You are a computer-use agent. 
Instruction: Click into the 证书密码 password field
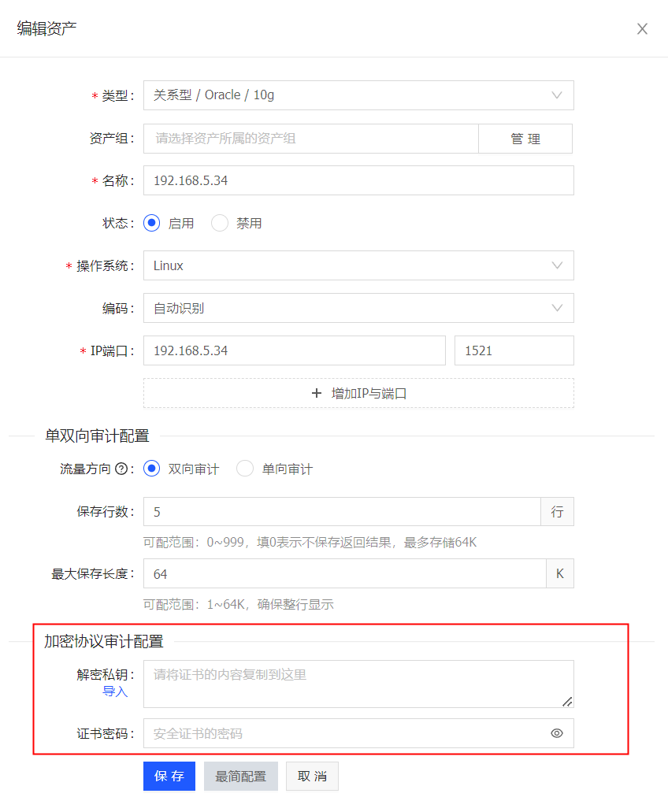click(x=358, y=733)
